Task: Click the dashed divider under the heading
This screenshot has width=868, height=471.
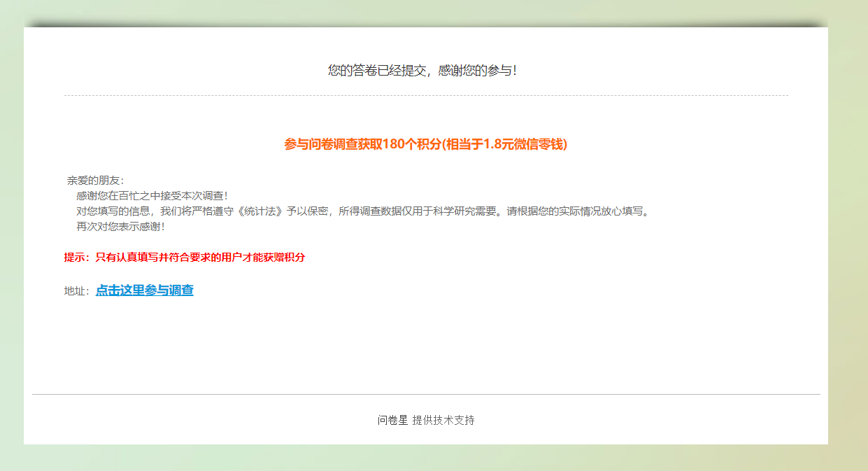Action: click(x=425, y=95)
